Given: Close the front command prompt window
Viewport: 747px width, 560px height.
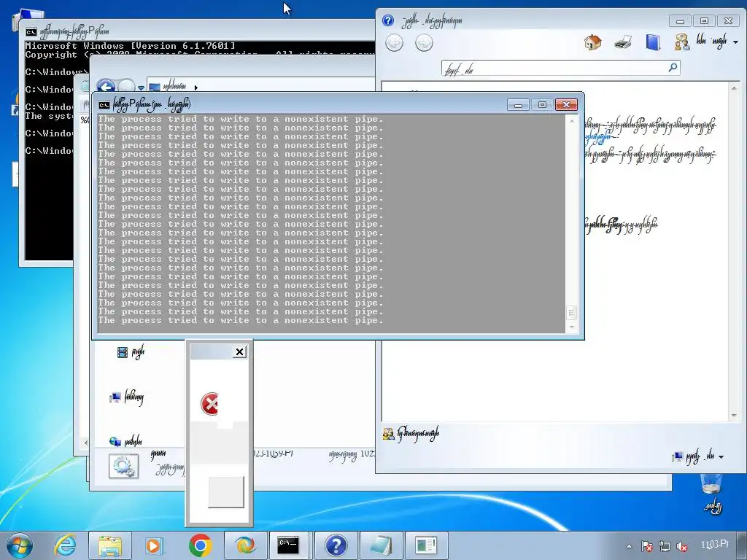Looking at the screenshot, I should [x=566, y=105].
